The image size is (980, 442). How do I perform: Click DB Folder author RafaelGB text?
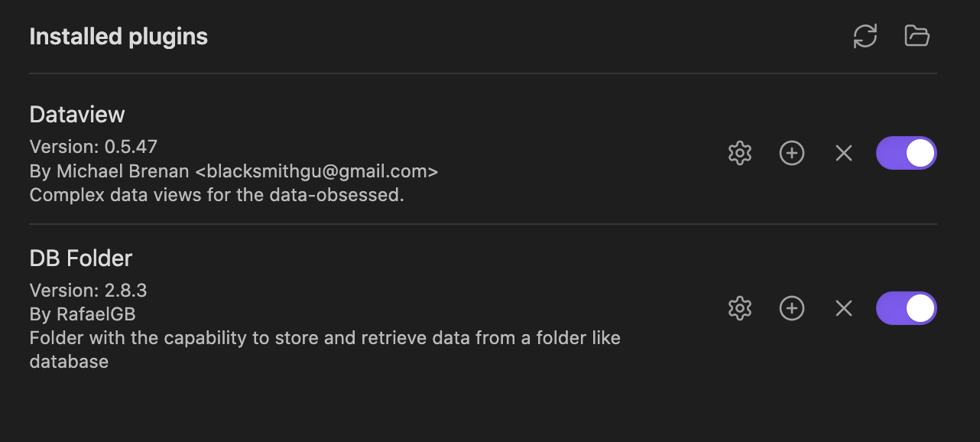88,314
